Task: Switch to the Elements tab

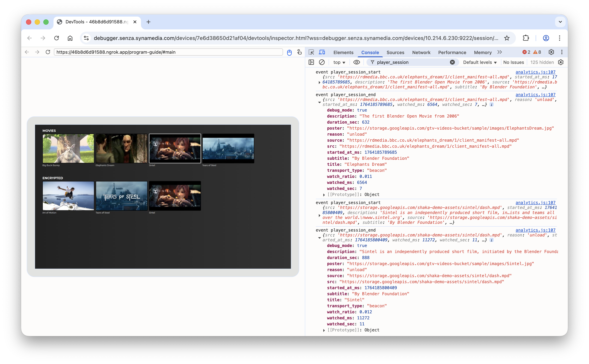Action: coord(343,53)
